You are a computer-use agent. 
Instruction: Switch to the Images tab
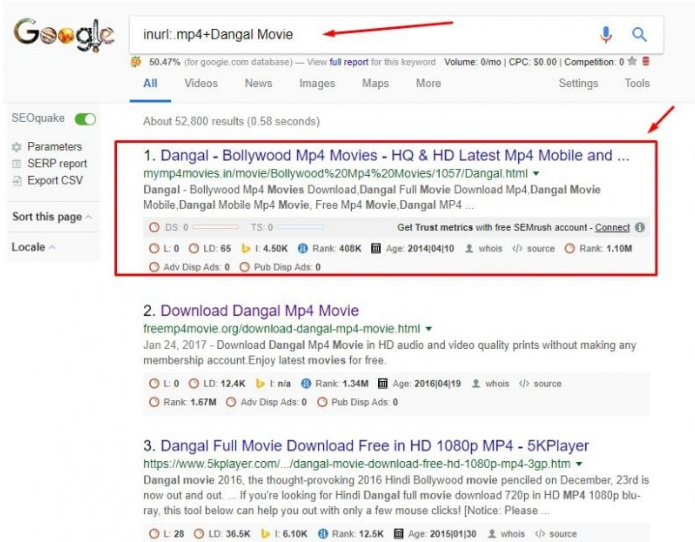pyautogui.click(x=317, y=83)
